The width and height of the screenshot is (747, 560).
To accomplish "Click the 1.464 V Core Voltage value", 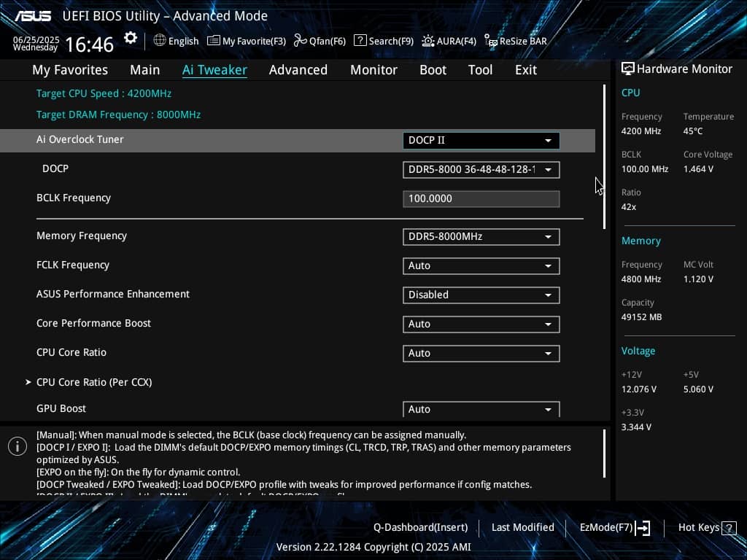I will [x=698, y=169].
